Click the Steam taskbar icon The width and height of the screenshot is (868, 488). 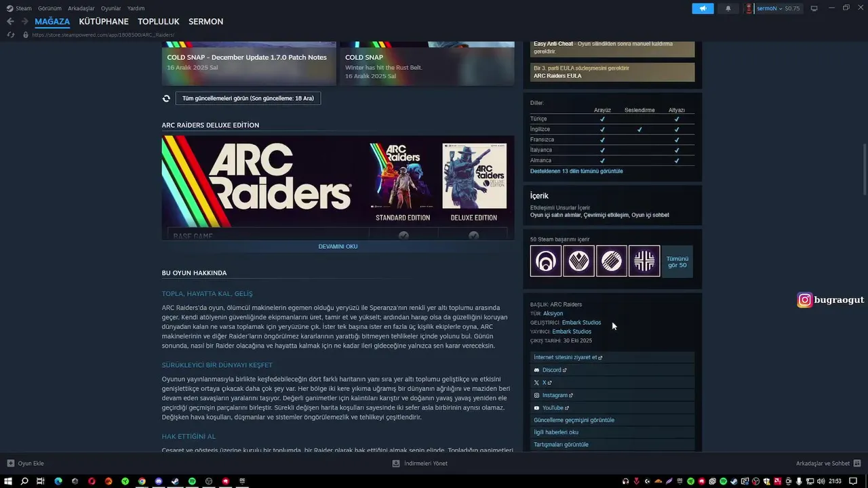click(x=175, y=481)
